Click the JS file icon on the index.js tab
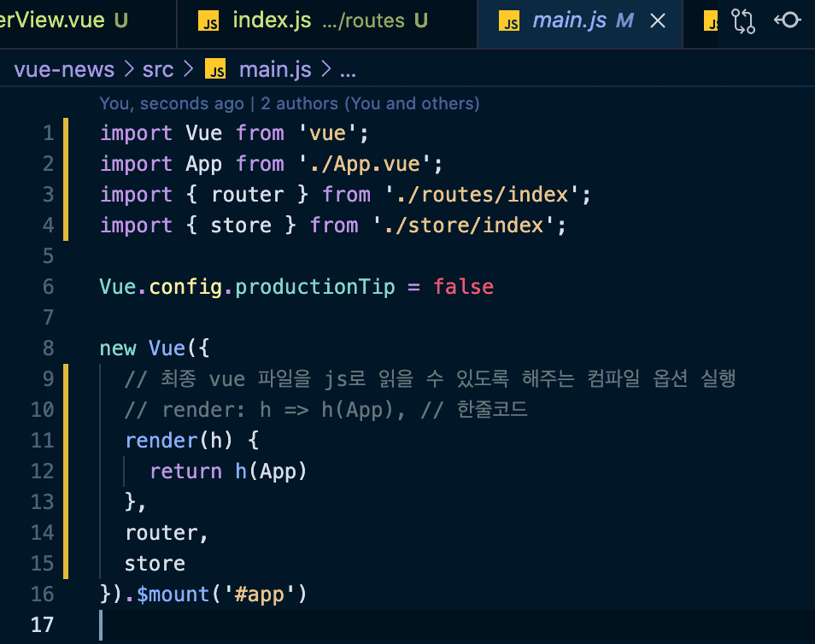Viewport: 815px width, 644px height. (x=208, y=21)
